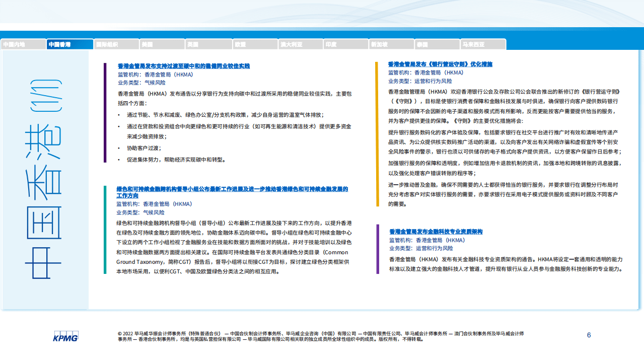Click the highlighted 中国香港 tab indicator
This screenshot has height=362, width=644.
point(69,43)
